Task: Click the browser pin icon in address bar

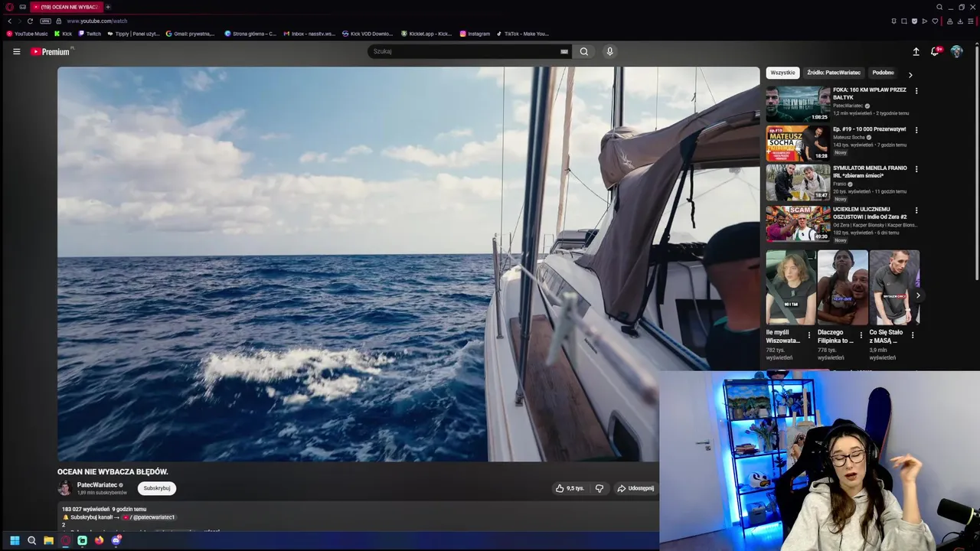Action: click(x=893, y=21)
